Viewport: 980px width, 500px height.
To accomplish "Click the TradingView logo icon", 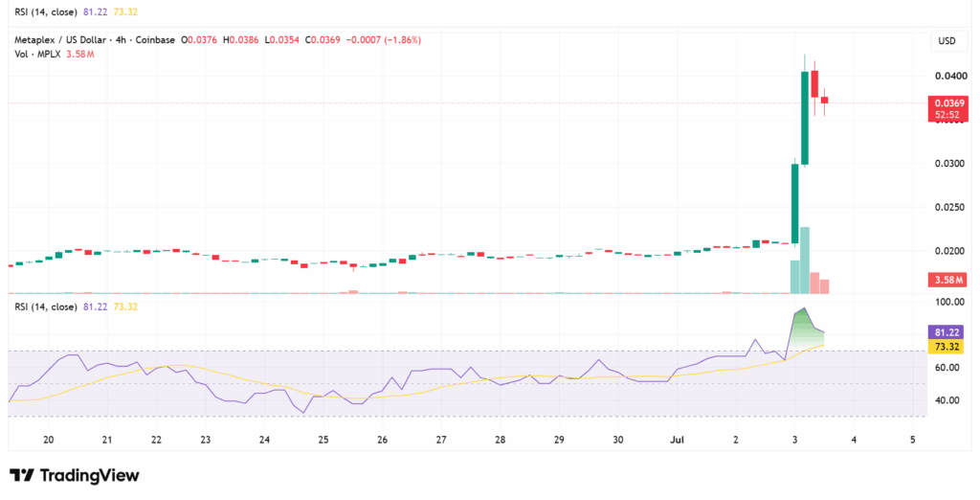I will click(x=21, y=476).
